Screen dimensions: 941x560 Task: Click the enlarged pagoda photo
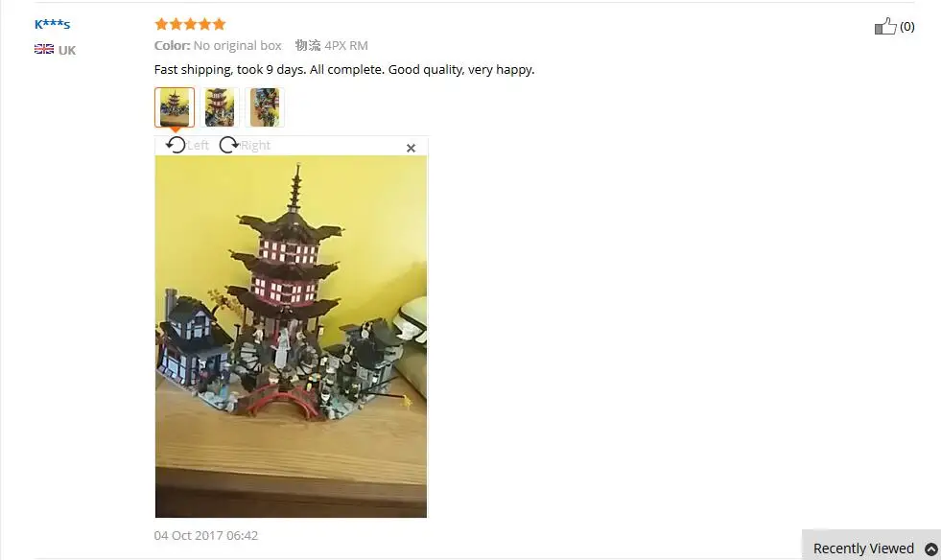pyautogui.click(x=291, y=337)
